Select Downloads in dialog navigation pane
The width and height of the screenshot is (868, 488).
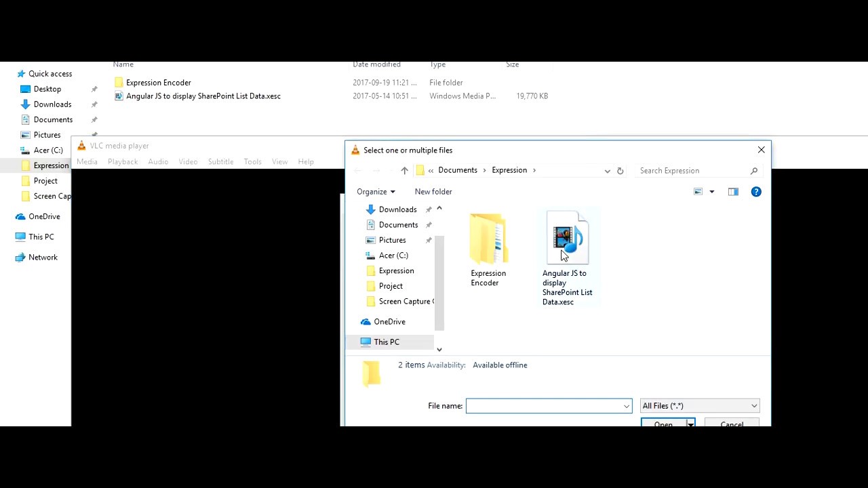[397, 209]
